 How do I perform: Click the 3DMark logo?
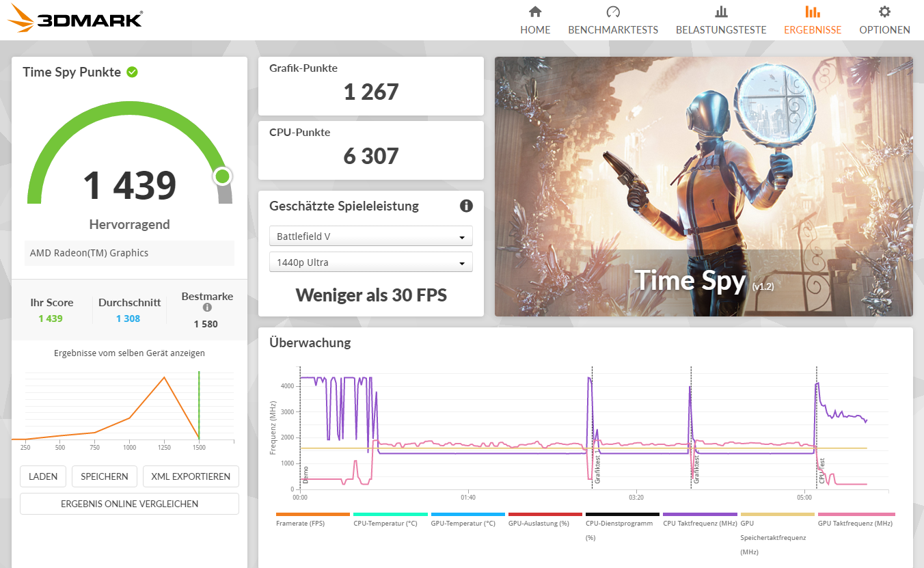tap(74, 18)
